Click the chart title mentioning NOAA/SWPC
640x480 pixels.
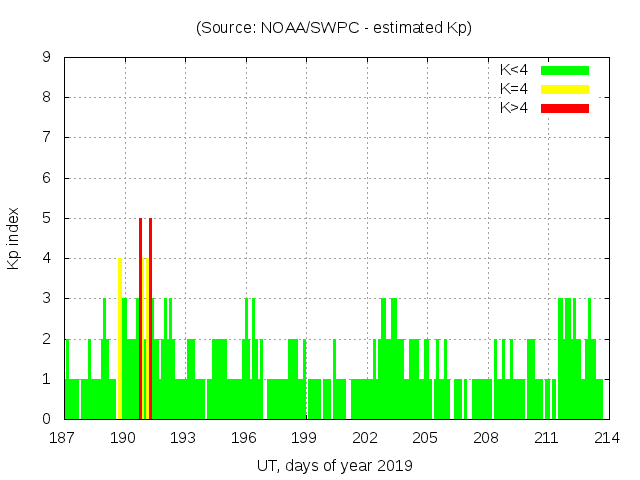(x=334, y=28)
